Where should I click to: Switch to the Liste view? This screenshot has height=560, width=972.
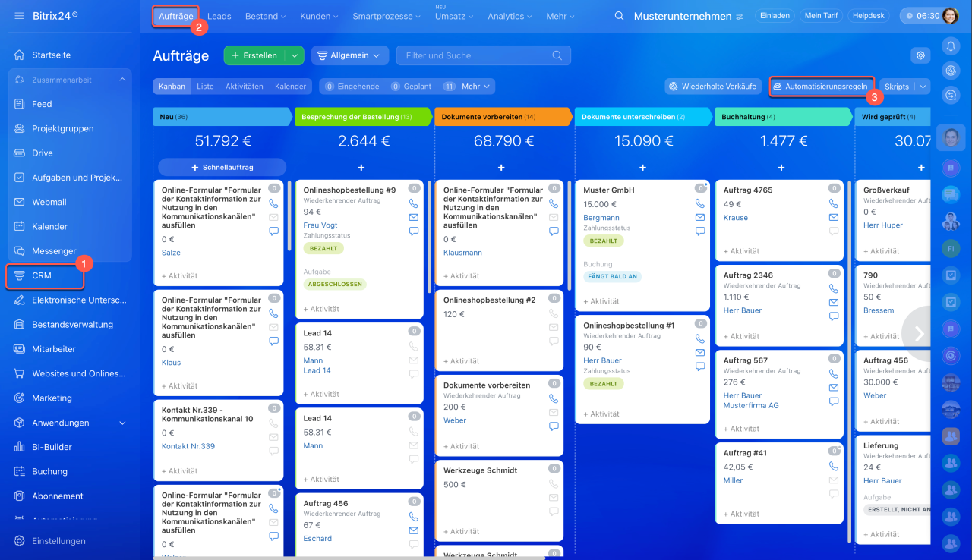[205, 87]
